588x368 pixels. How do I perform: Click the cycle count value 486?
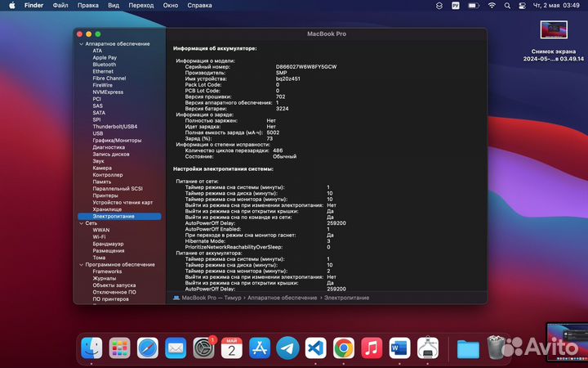[x=278, y=150]
